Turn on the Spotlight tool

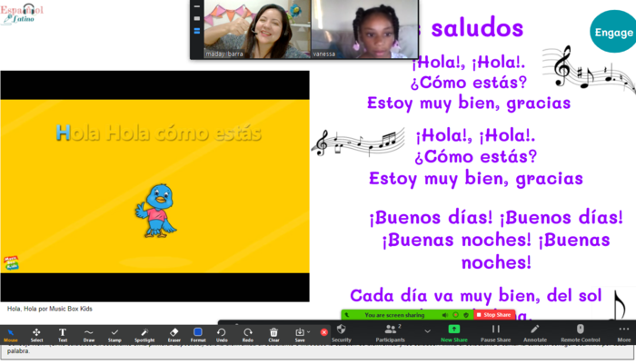point(144,335)
